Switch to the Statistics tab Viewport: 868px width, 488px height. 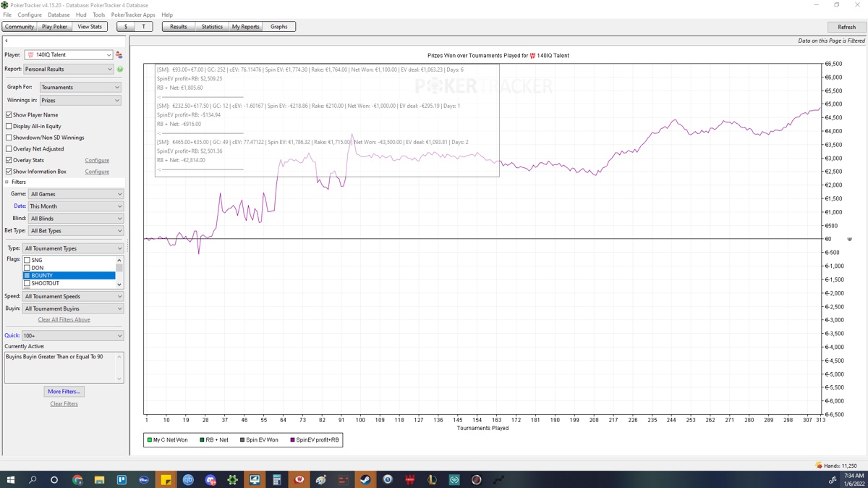pos(212,27)
